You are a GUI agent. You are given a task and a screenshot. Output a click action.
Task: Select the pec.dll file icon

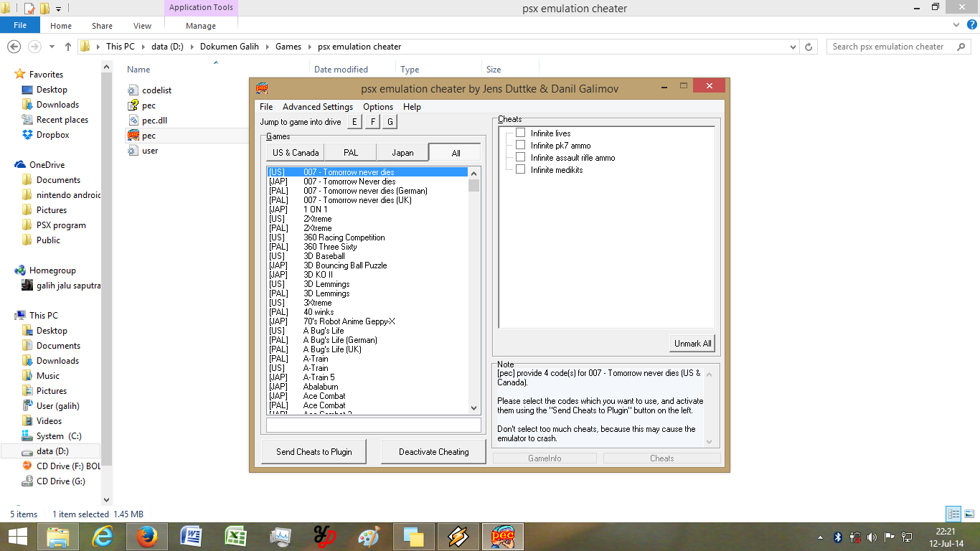point(133,121)
